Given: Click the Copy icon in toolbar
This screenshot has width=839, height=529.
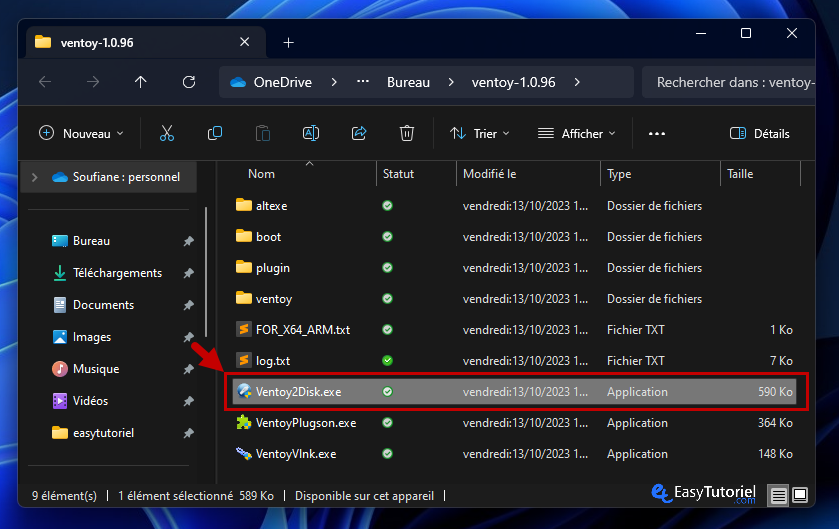Looking at the screenshot, I should (x=215, y=133).
